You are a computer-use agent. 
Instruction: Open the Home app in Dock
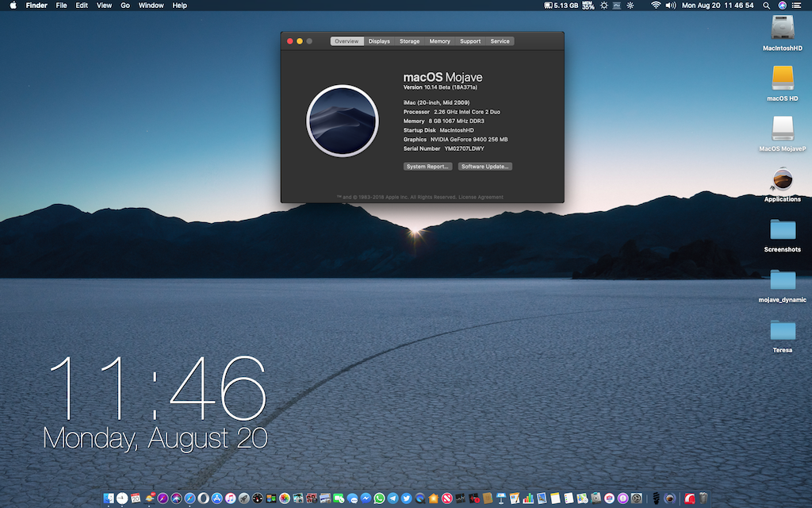(434, 498)
